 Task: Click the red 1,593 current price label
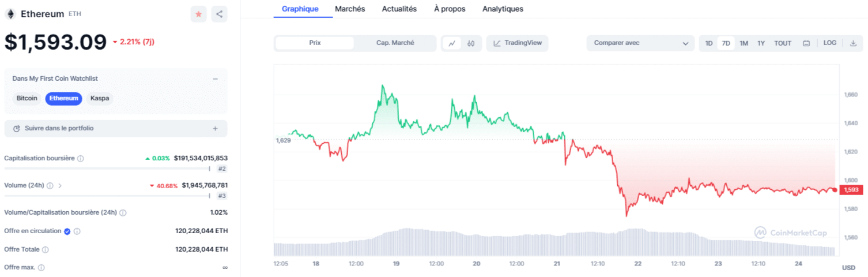[x=852, y=190]
